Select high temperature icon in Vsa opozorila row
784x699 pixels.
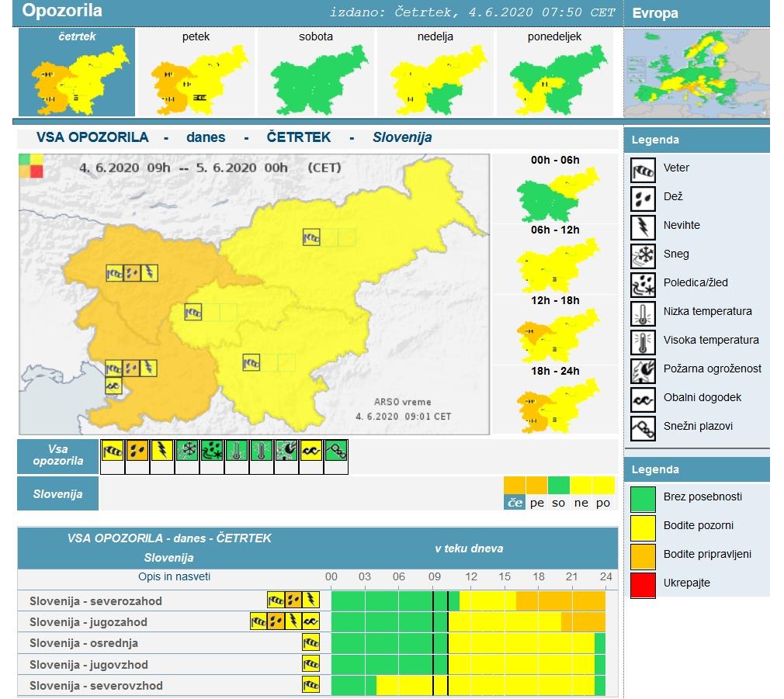click(x=262, y=450)
